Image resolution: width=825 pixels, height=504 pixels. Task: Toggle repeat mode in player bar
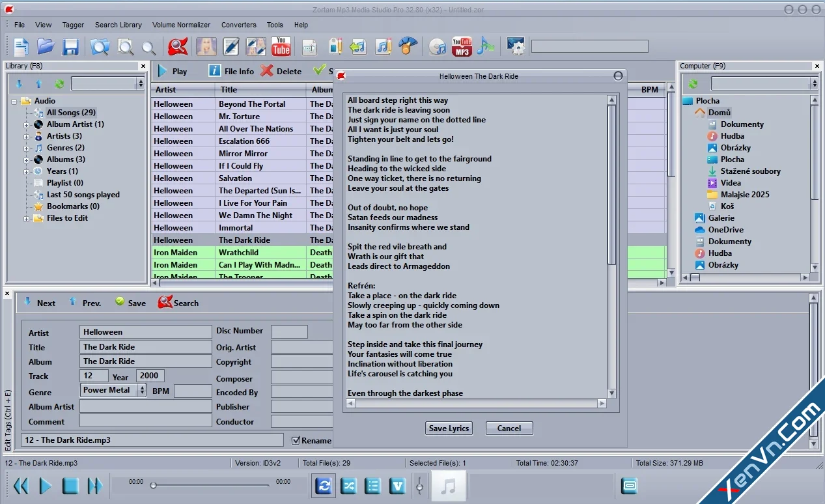point(324,486)
